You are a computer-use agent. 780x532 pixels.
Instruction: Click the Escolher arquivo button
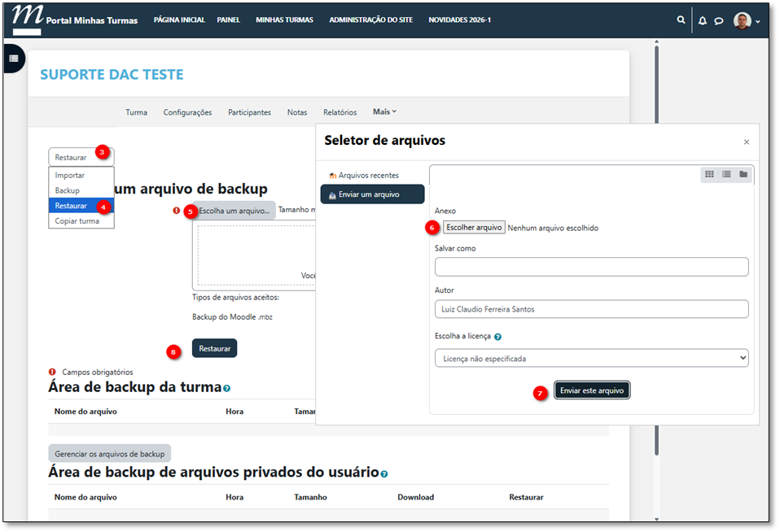pyautogui.click(x=475, y=228)
